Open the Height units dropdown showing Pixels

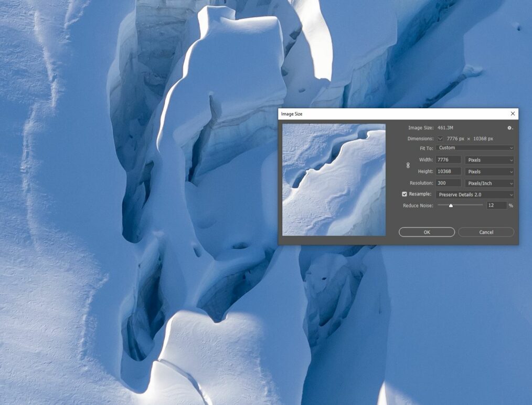click(489, 171)
